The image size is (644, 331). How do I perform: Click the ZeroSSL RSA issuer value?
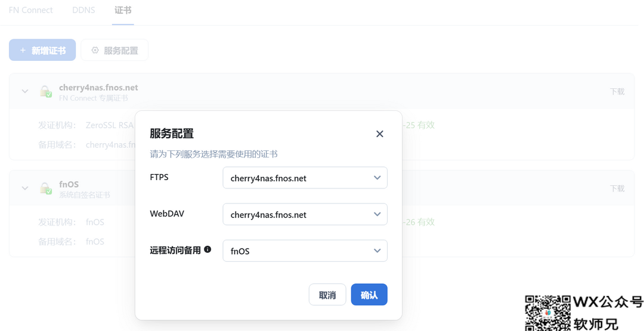[110, 125]
